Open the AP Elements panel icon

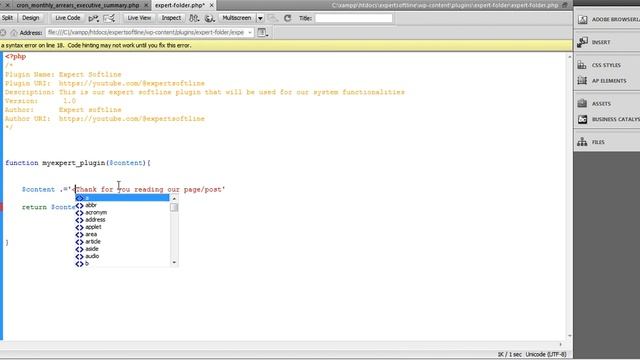point(582,80)
